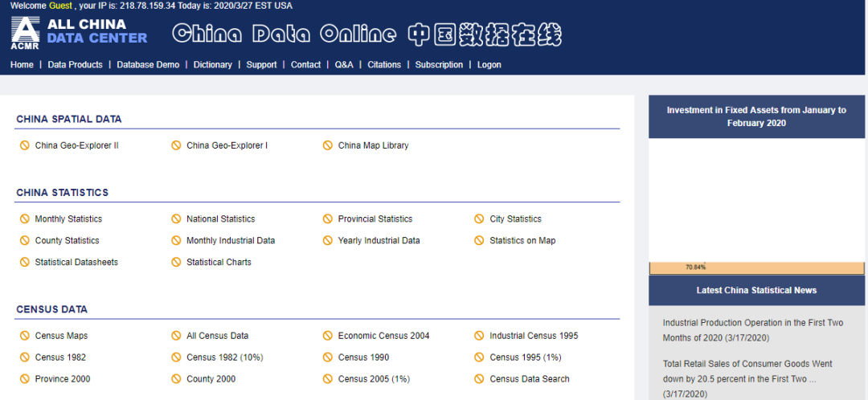Click the China Data Online banner title

pos(367,35)
